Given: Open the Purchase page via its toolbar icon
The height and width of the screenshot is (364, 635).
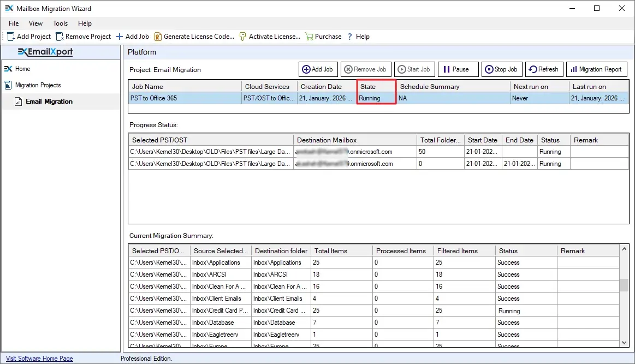Looking at the screenshot, I should point(323,36).
